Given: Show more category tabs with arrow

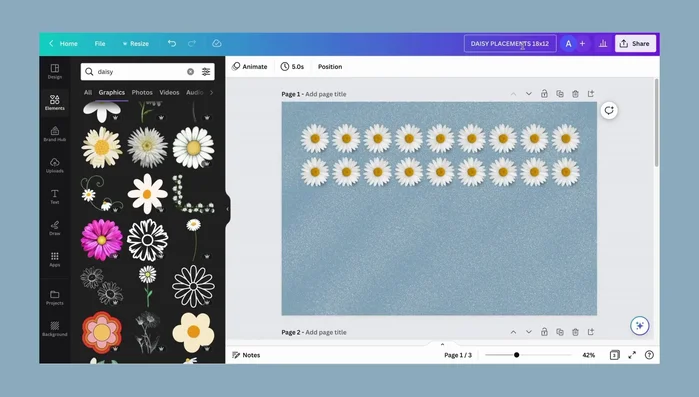Looking at the screenshot, I should click(211, 92).
